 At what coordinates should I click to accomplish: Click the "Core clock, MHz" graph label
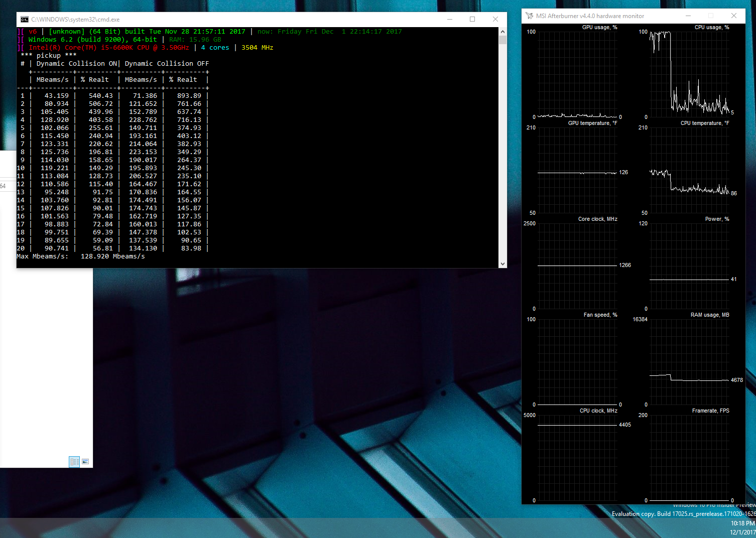pos(598,219)
